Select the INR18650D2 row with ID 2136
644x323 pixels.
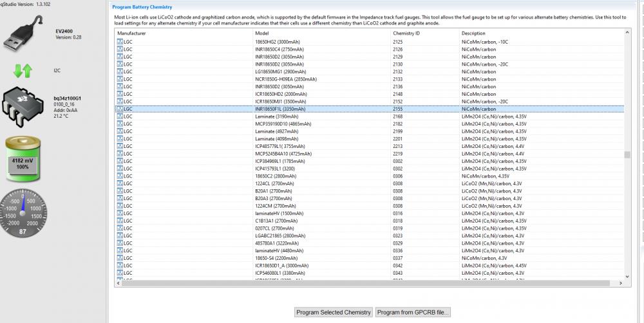(x=369, y=87)
